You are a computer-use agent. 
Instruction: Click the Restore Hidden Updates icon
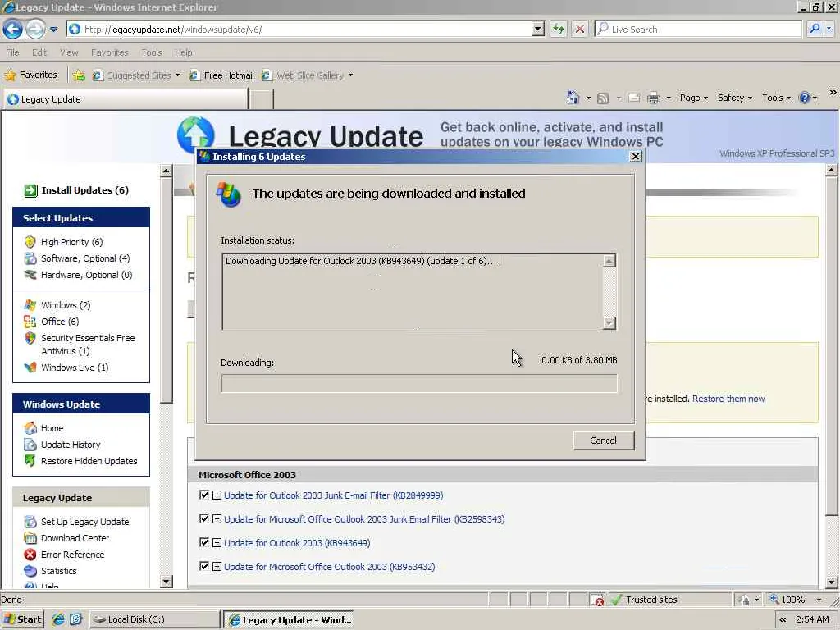[30, 461]
